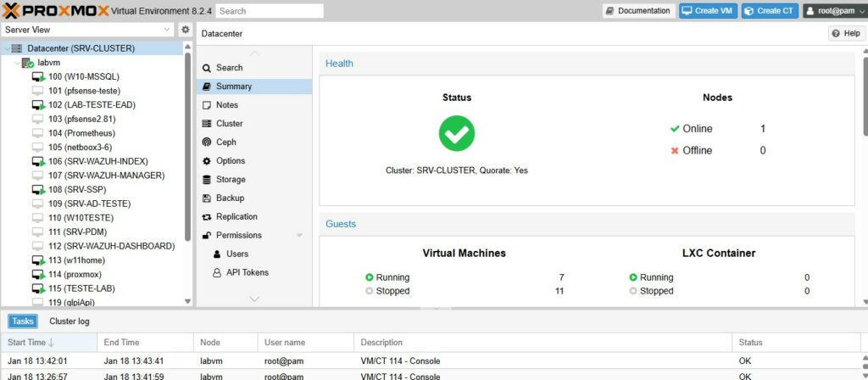Click VM 114 (proxmox) monitor icon

[38, 274]
